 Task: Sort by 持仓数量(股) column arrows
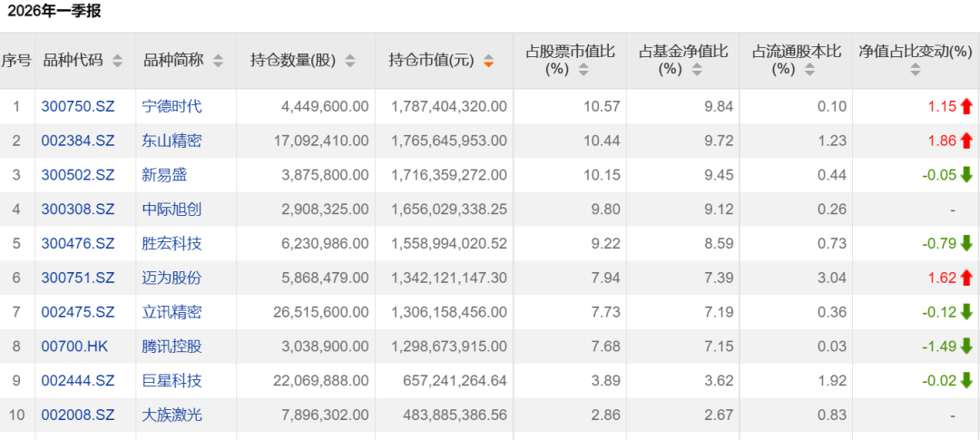pyautogui.click(x=350, y=61)
